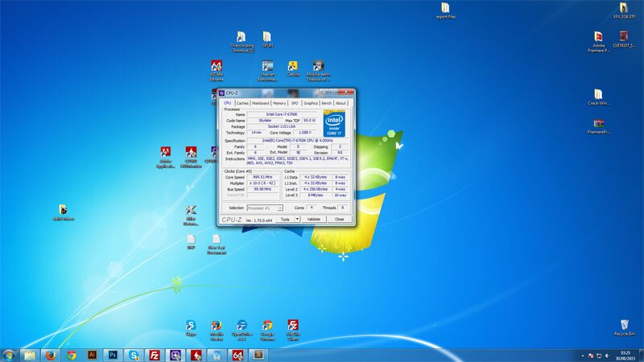Open the volume icon in system tray
This screenshot has width=644, height=362.
[607, 356]
